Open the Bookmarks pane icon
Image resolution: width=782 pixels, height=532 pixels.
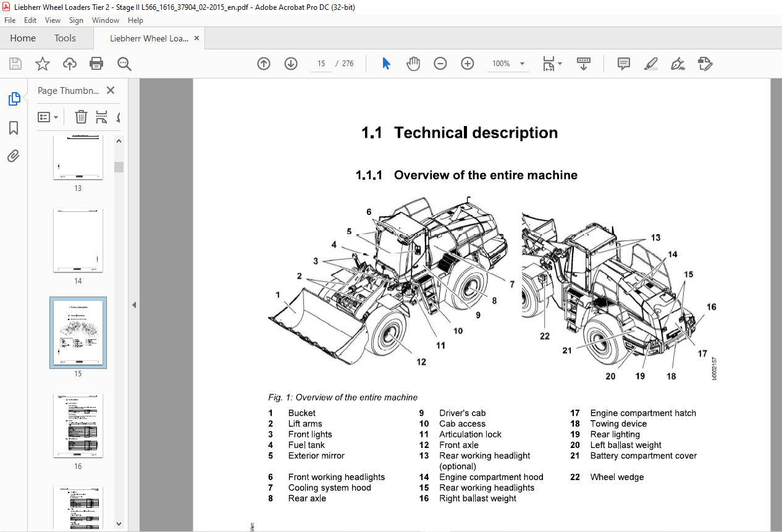pos(14,128)
